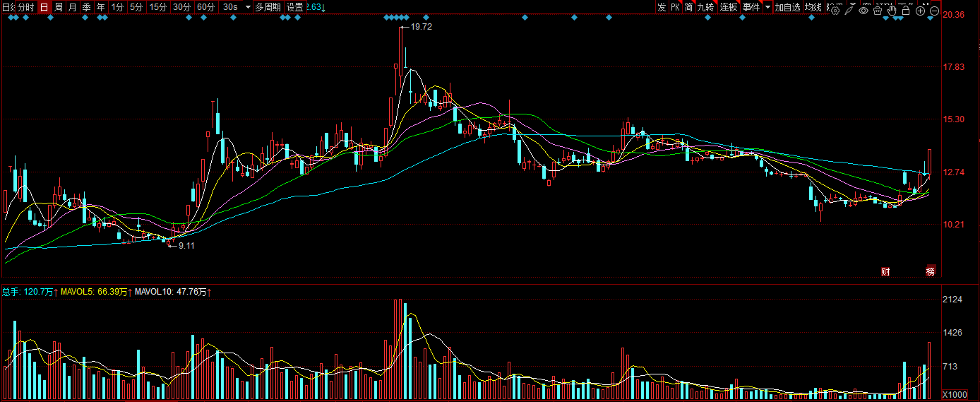Click the zoom-out minus icon

(x=935, y=11)
